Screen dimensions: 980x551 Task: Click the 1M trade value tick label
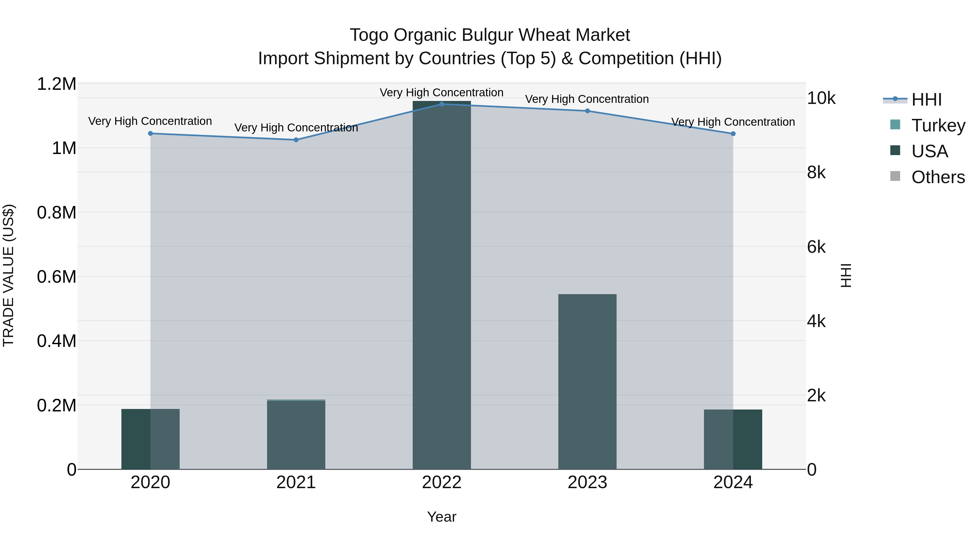(64, 148)
